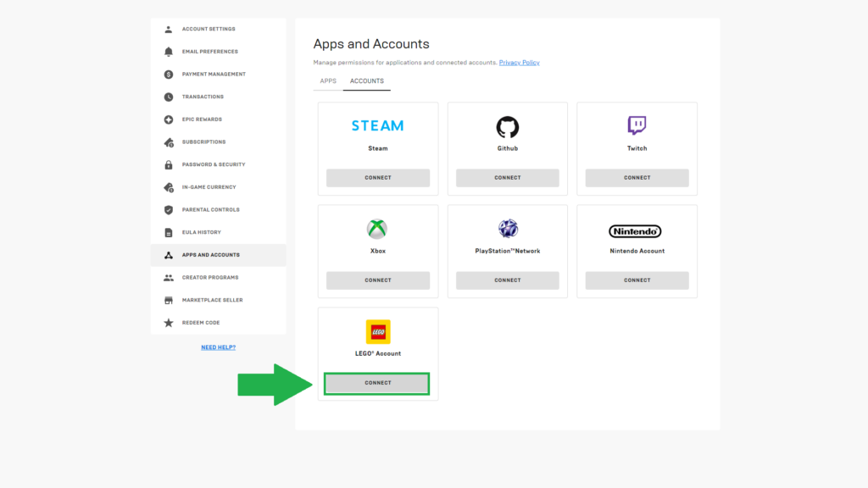Click the Xbox logo icon
868x488 pixels.
click(377, 229)
